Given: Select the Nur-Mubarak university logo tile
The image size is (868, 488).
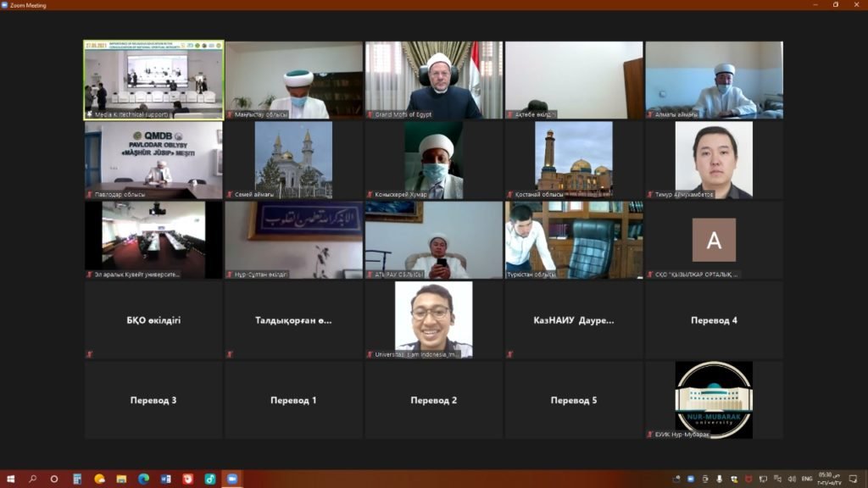Looking at the screenshot, I should coord(714,400).
